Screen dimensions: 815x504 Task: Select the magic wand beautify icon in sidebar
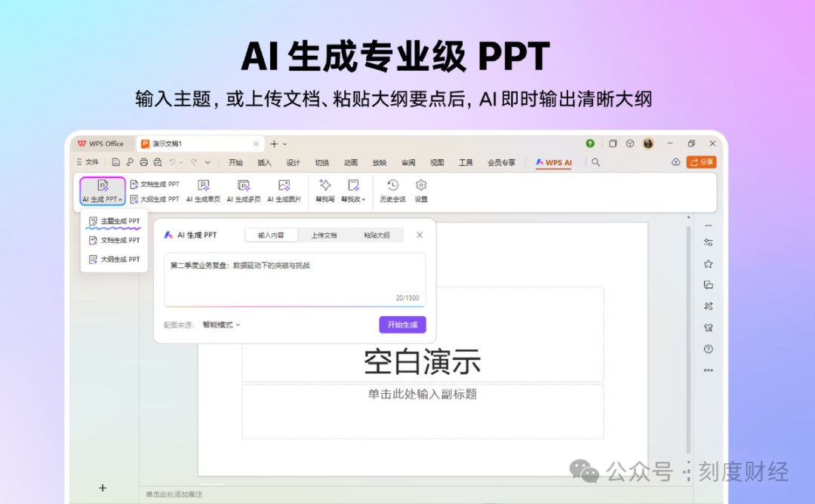click(x=708, y=306)
